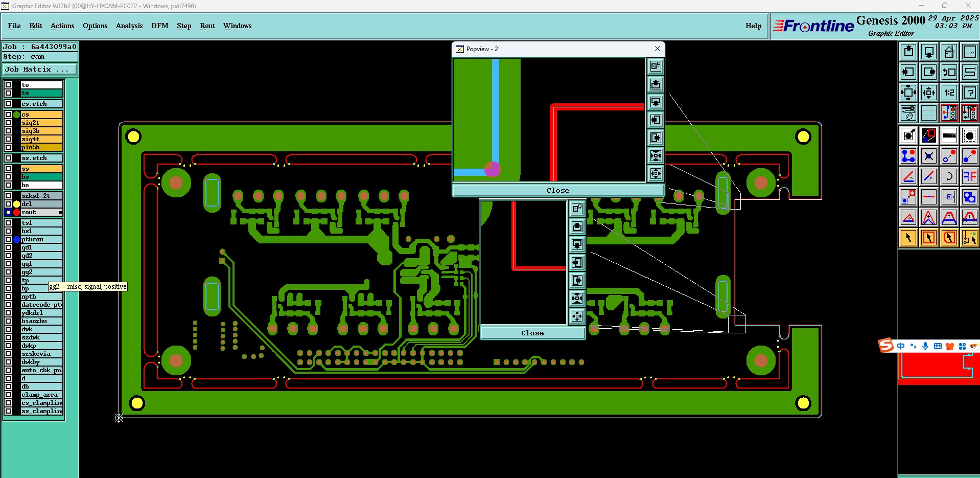Click the microphone icon in input toolbar
Screen dimensions: 980x478
point(925,346)
